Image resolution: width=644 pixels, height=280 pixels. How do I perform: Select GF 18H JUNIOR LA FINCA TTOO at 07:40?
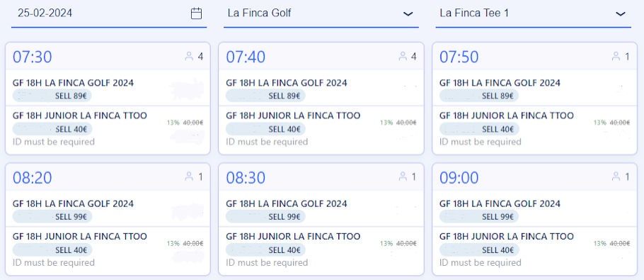tap(293, 116)
